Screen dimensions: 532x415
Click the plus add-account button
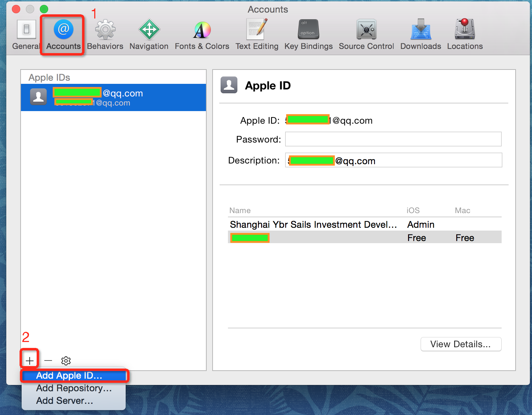click(x=30, y=361)
